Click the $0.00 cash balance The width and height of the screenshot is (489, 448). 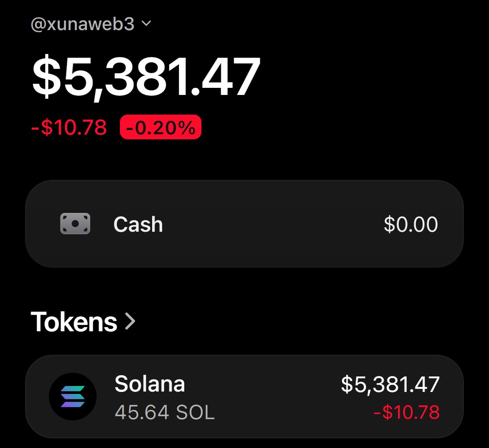pyautogui.click(x=411, y=224)
